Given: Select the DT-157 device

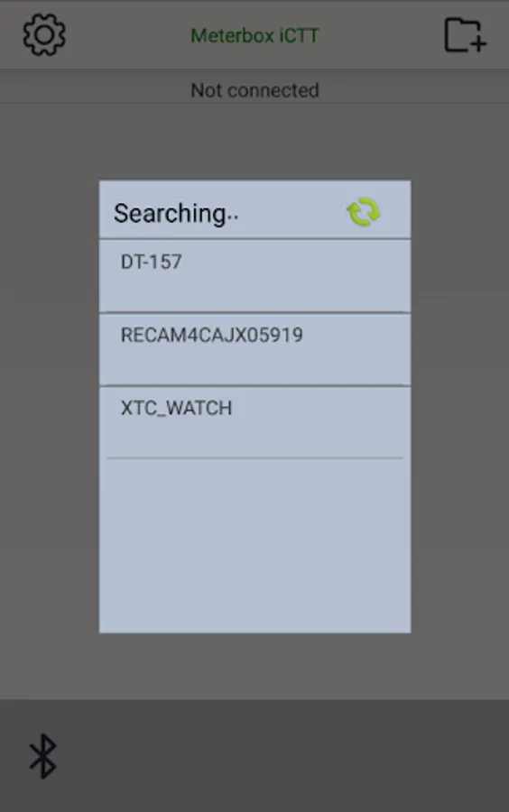Looking at the screenshot, I should (255, 275).
